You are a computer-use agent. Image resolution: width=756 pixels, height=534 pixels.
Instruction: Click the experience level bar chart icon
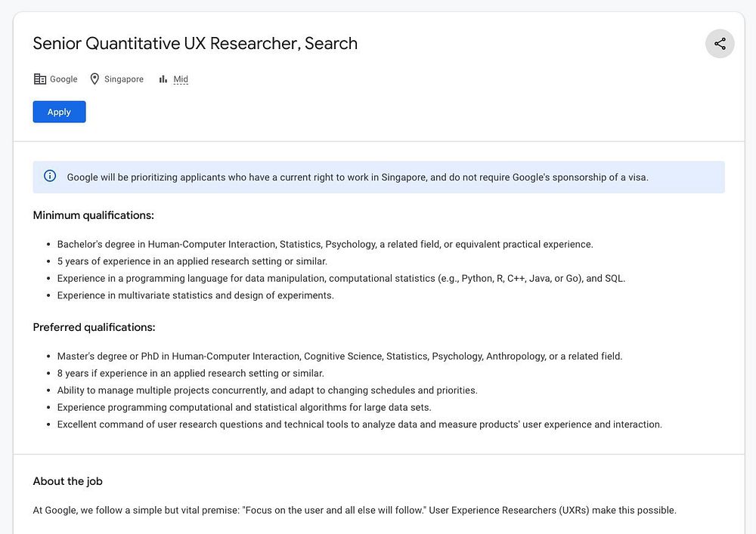coord(163,79)
